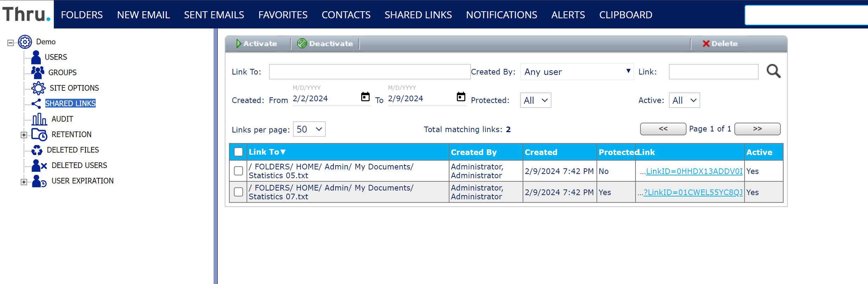The height and width of the screenshot is (284, 868).
Task: Open the Created By user dropdown
Action: pyautogui.click(x=577, y=72)
